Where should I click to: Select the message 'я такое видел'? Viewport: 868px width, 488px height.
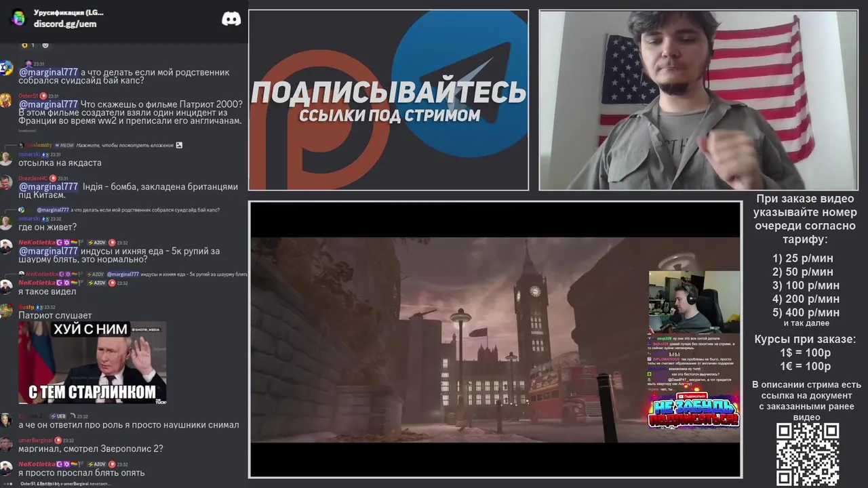tap(47, 291)
